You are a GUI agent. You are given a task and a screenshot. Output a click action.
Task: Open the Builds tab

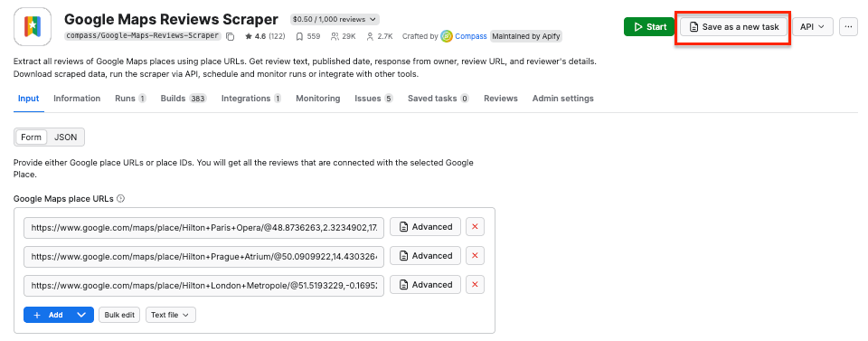pos(184,99)
